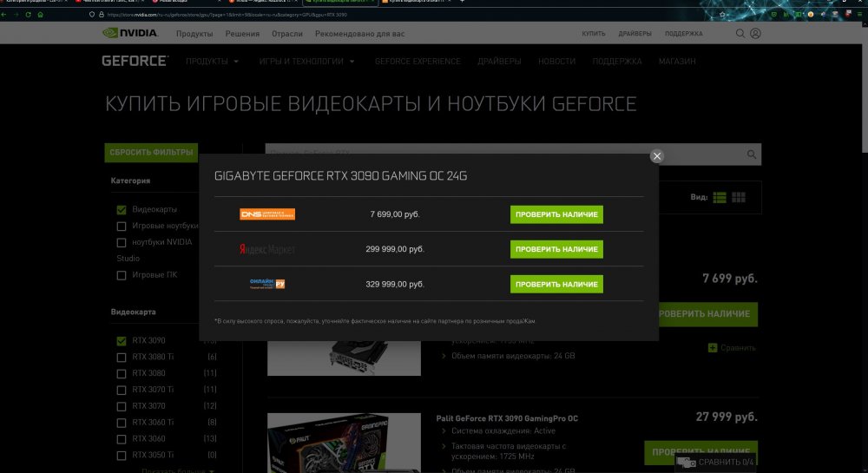
Task: Open ПОДДЕРЖКА in NVIDIA top bar
Action: point(684,34)
